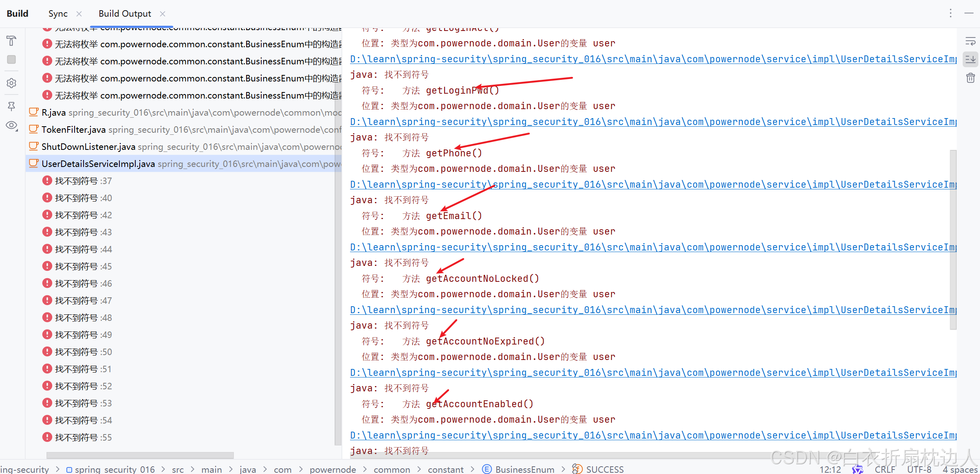Click the coffee cup icon beside ShutDownListener.java
The height and width of the screenshot is (474, 980).
click(33, 146)
